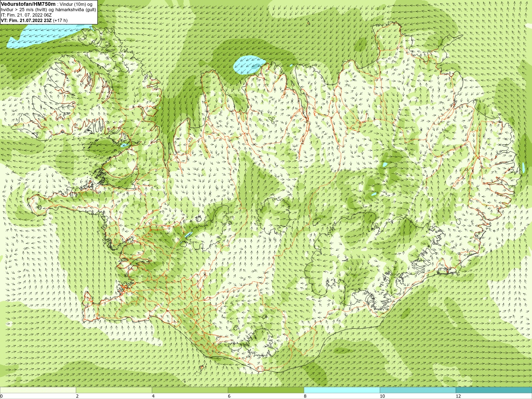This screenshot has width=532, height=399.
Task: Click the pale cream 0–2 m/s legend swatch
Action: pyautogui.click(x=38, y=390)
